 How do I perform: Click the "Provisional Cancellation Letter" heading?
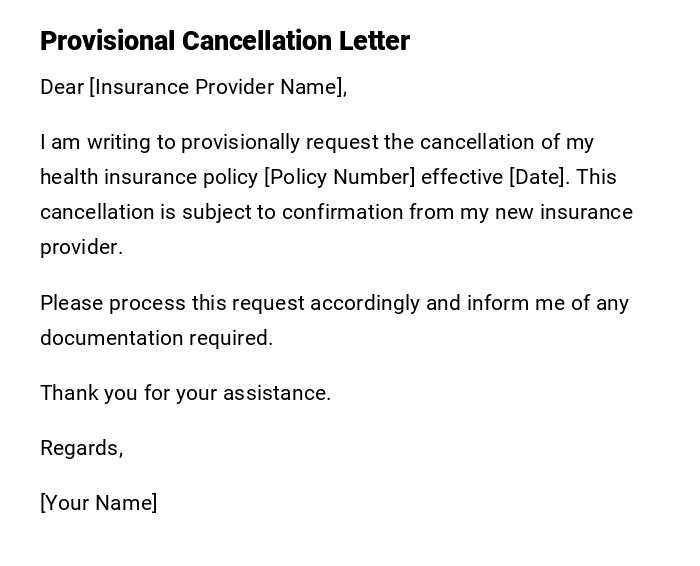(224, 41)
